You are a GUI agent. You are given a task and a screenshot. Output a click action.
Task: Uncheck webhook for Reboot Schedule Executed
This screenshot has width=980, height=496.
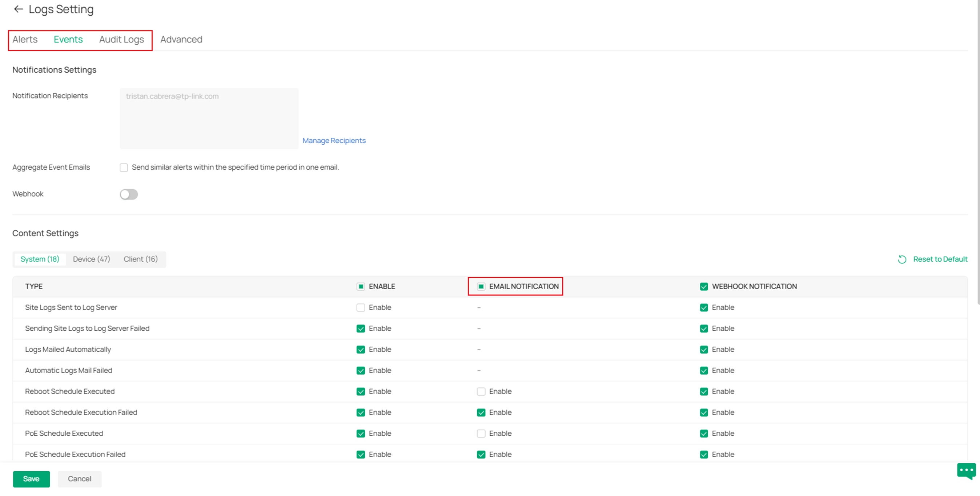pos(704,392)
